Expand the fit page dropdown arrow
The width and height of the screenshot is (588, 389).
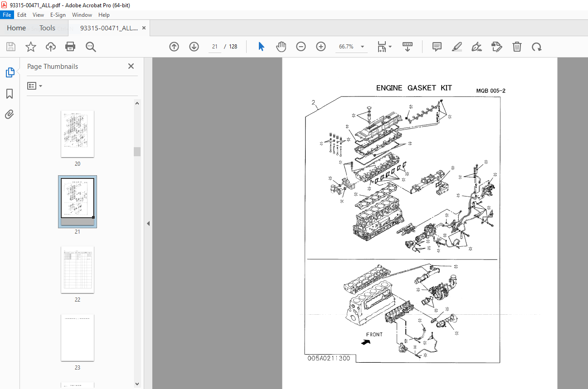pos(390,47)
